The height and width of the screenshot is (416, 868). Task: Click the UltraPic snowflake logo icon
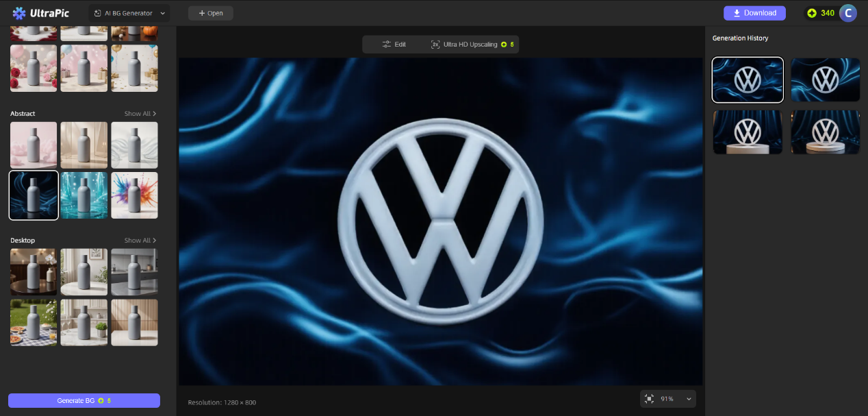(18, 12)
